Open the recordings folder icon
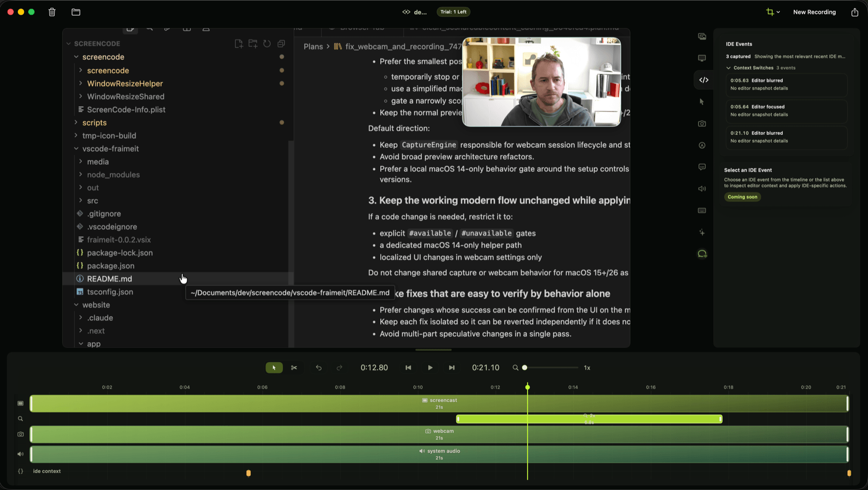Viewport: 868px width, 490px height. pos(76,12)
